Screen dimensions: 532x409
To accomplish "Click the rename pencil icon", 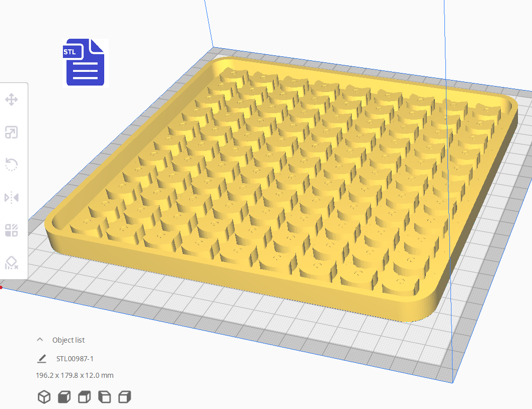I will (41, 358).
